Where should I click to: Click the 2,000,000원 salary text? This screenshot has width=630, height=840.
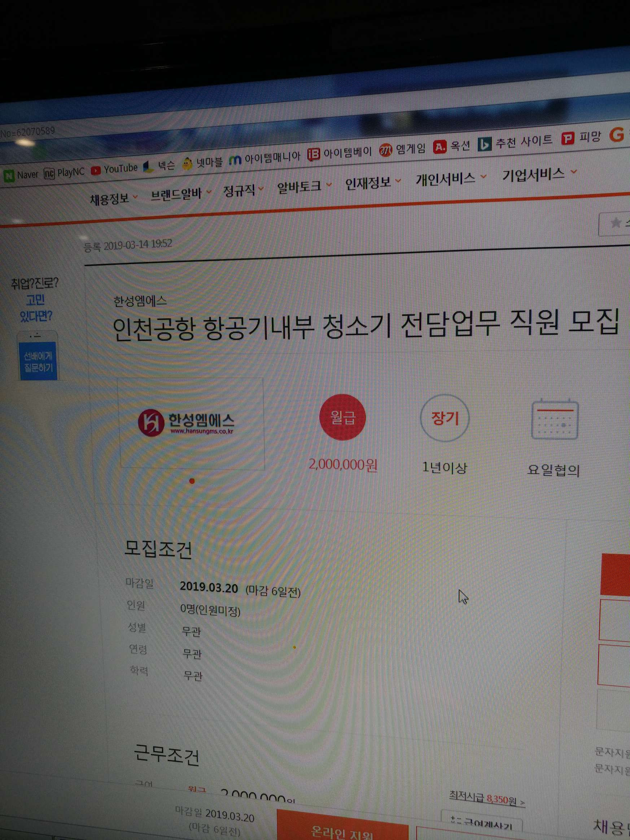point(343,464)
